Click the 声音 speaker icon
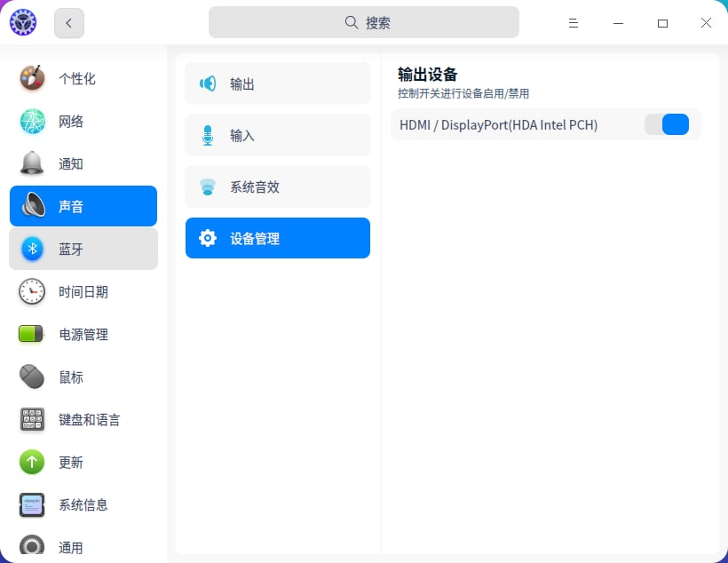 tap(32, 205)
